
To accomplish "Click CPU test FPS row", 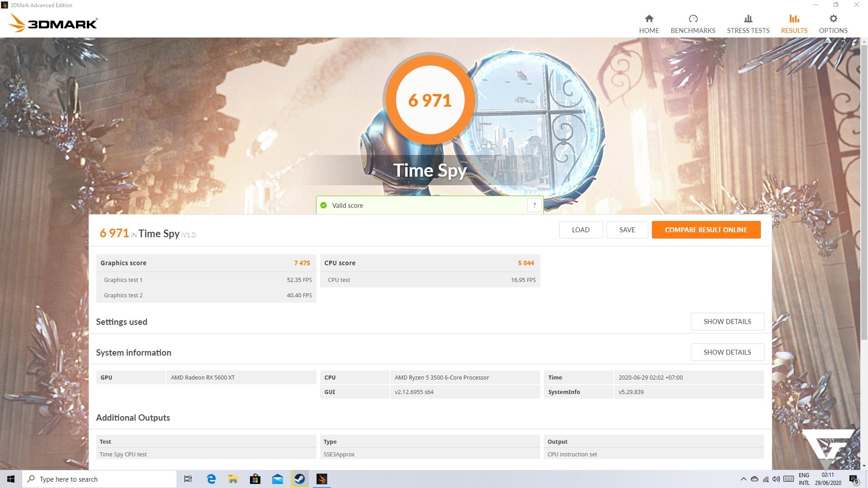I will pyautogui.click(x=430, y=280).
